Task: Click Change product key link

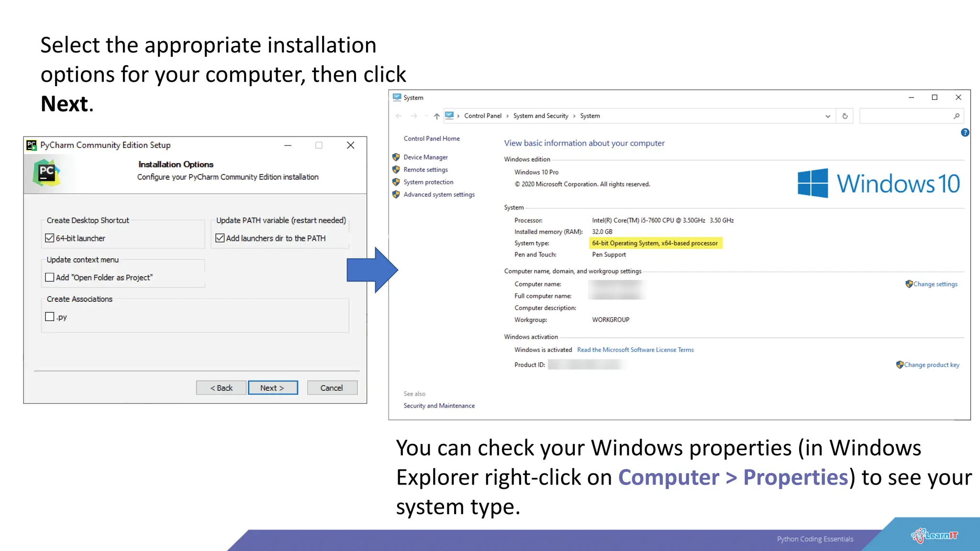Action: coord(932,365)
